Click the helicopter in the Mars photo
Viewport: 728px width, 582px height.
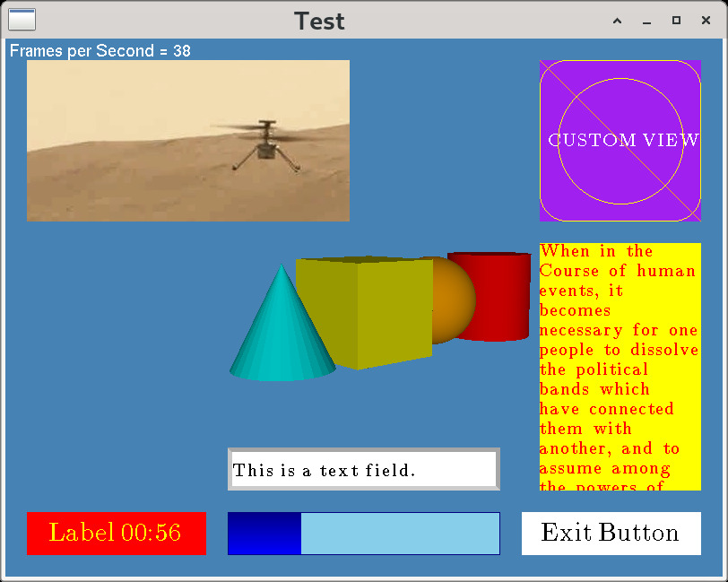(x=265, y=143)
